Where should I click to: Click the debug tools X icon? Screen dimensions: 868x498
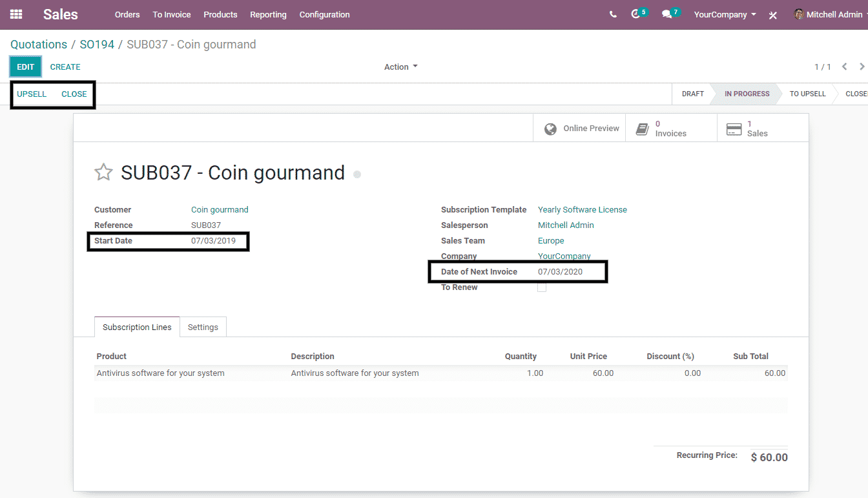click(772, 15)
